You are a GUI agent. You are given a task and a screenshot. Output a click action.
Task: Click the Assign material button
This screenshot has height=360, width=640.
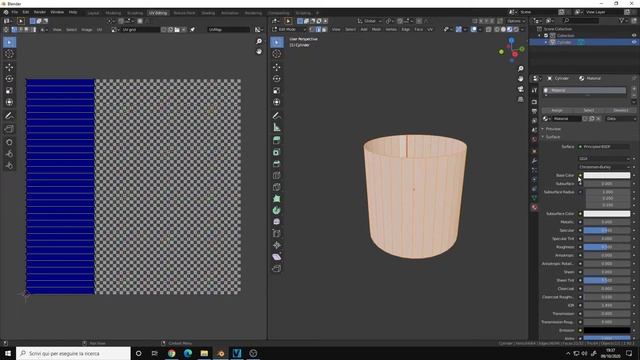(557, 110)
